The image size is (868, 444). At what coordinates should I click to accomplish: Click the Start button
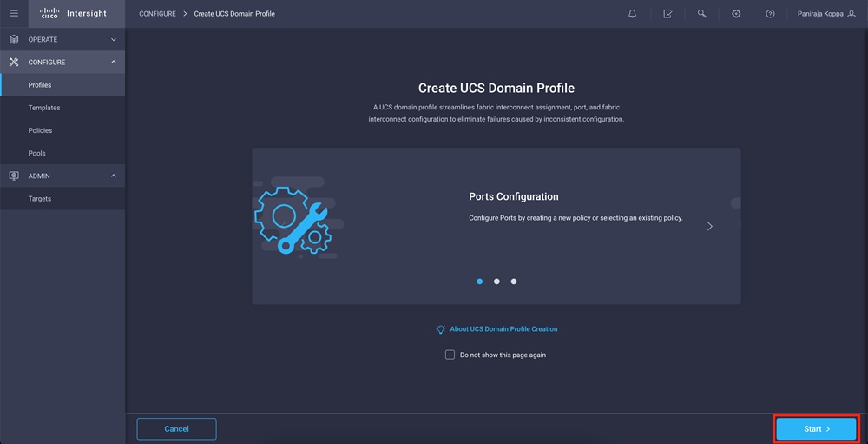(817, 429)
